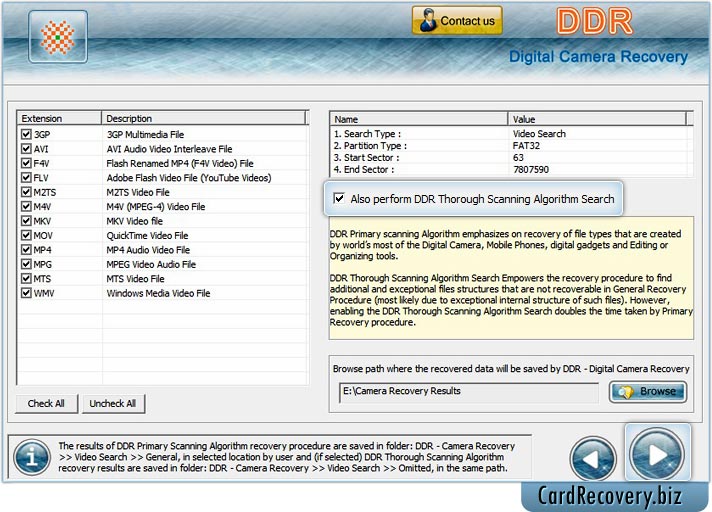Click end sector value '7807590'
The width and height of the screenshot is (712, 512).
point(530,169)
